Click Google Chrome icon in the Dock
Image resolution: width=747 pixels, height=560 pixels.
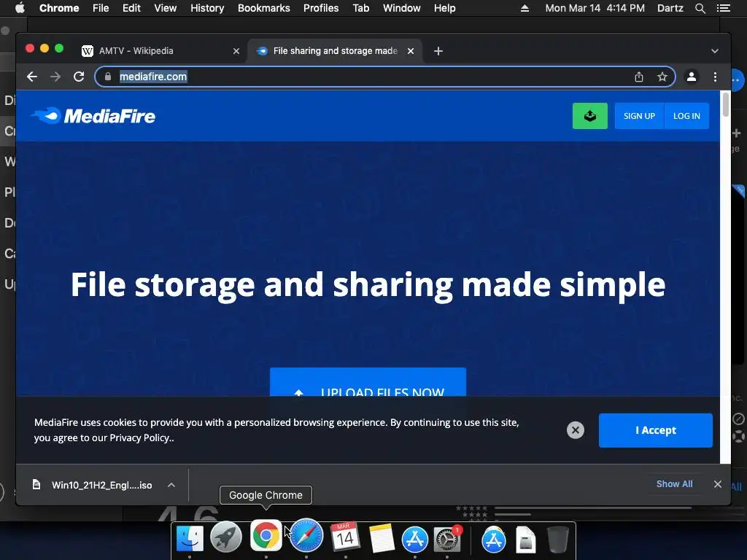pos(266,536)
